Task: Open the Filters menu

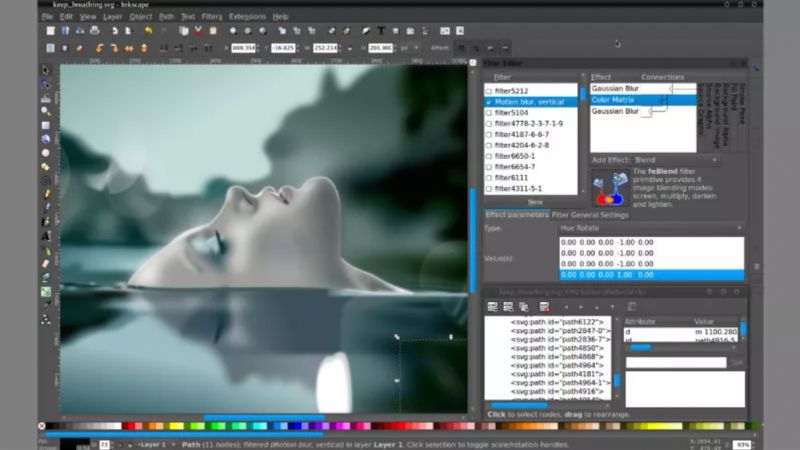Action: click(x=211, y=17)
